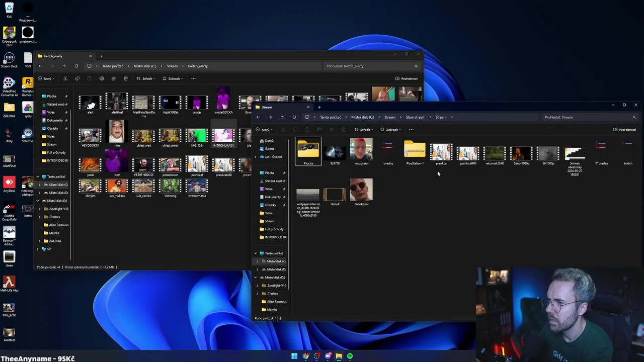Add new tab in twitch_alerty window

101,56
